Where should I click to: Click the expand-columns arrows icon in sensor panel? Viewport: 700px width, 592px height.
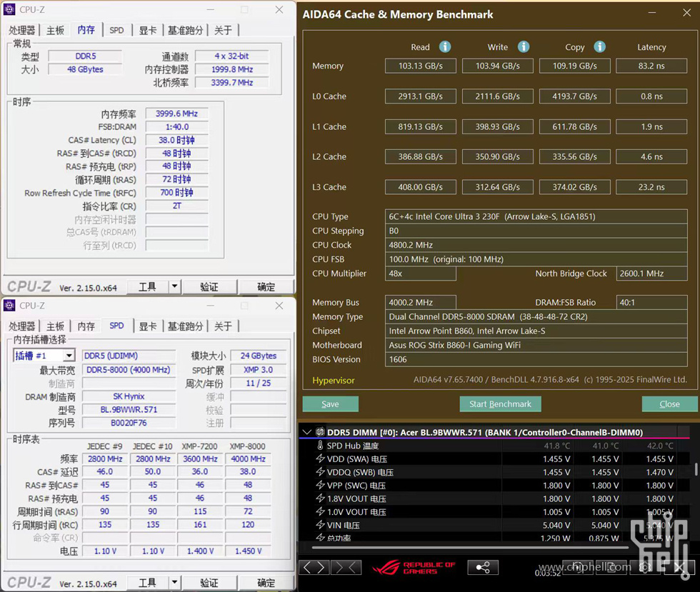click(314, 568)
